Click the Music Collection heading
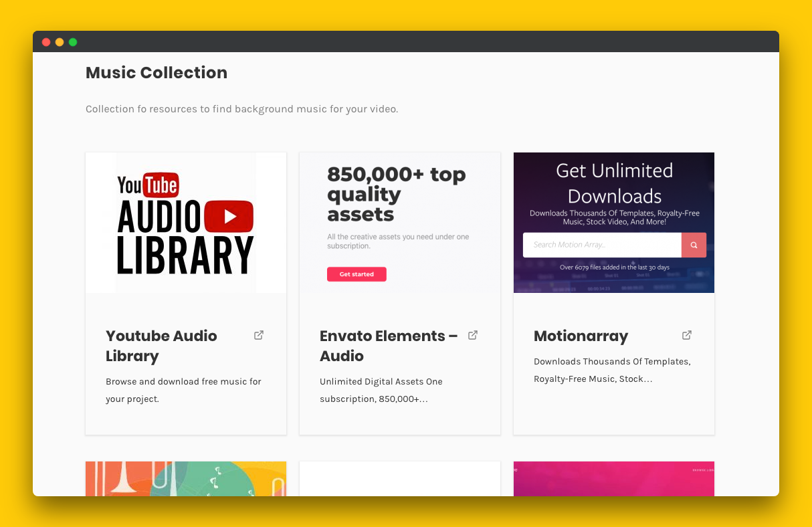 pyautogui.click(x=157, y=73)
